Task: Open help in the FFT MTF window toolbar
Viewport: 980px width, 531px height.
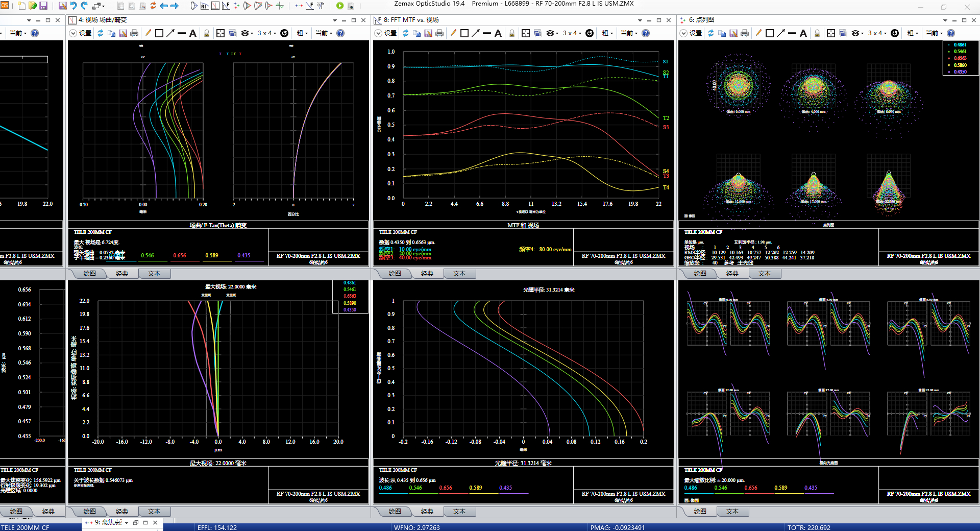Action: pos(646,33)
